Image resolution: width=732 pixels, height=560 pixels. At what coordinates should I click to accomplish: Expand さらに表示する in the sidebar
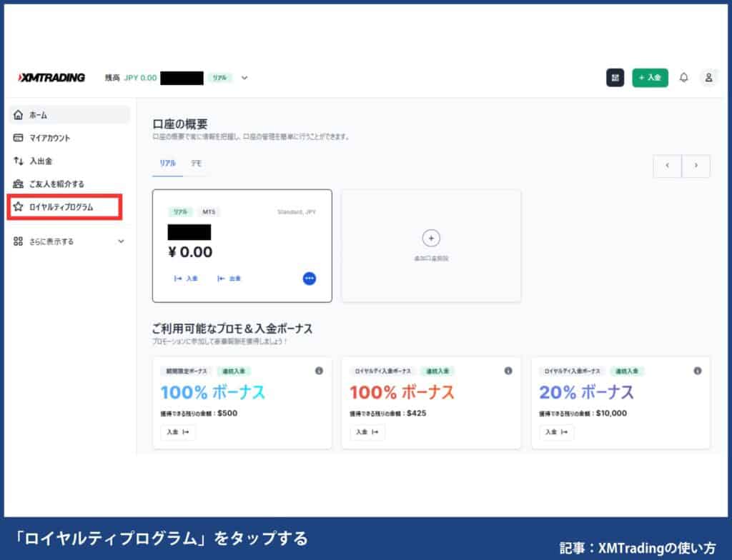point(69,241)
